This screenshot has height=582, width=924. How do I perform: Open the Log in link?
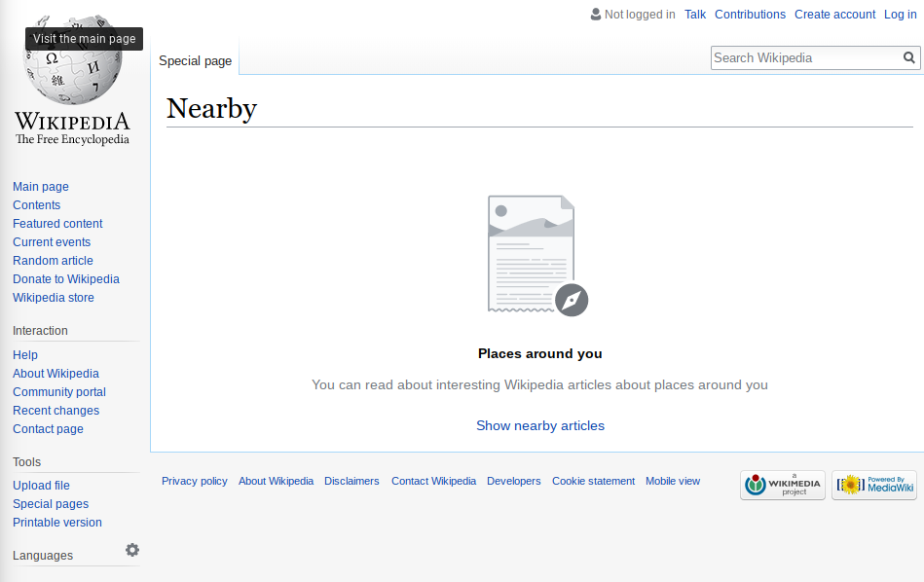pyautogui.click(x=900, y=15)
